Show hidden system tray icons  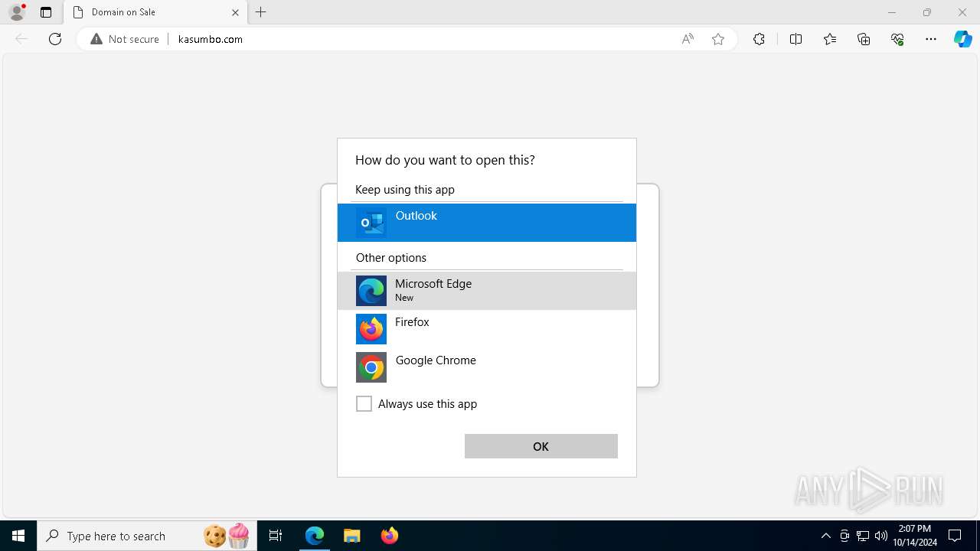825,536
